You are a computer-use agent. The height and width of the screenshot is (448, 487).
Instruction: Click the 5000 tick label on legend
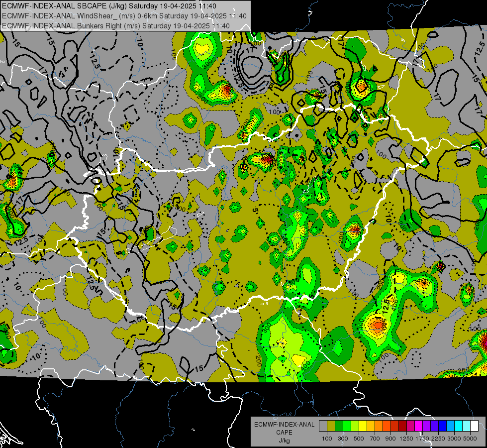tap(470, 439)
